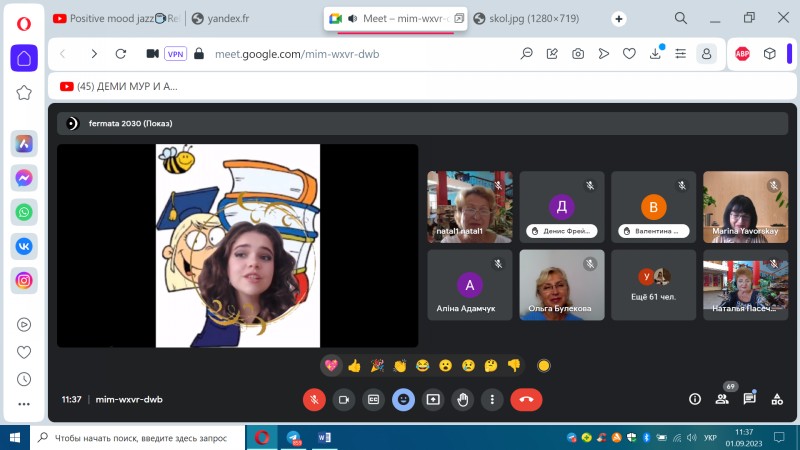
Task: Raise hand in the meeting
Action: click(x=462, y=399)
